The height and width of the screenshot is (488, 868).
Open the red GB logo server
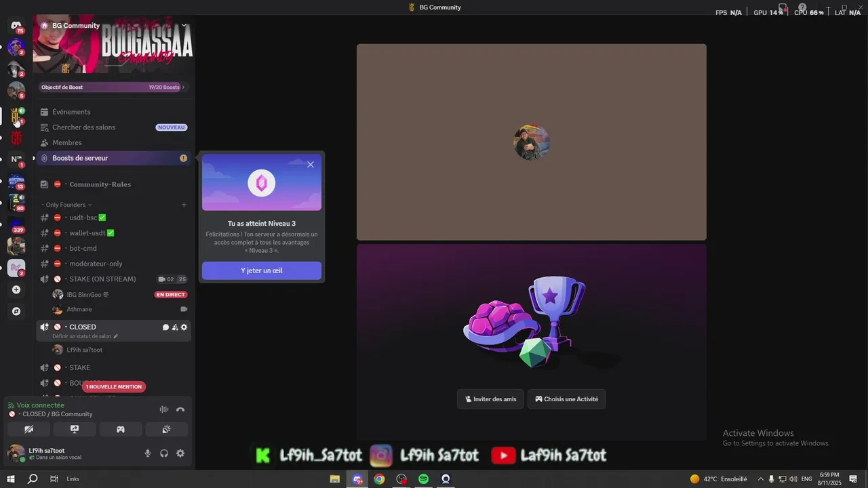coord(16,138)
